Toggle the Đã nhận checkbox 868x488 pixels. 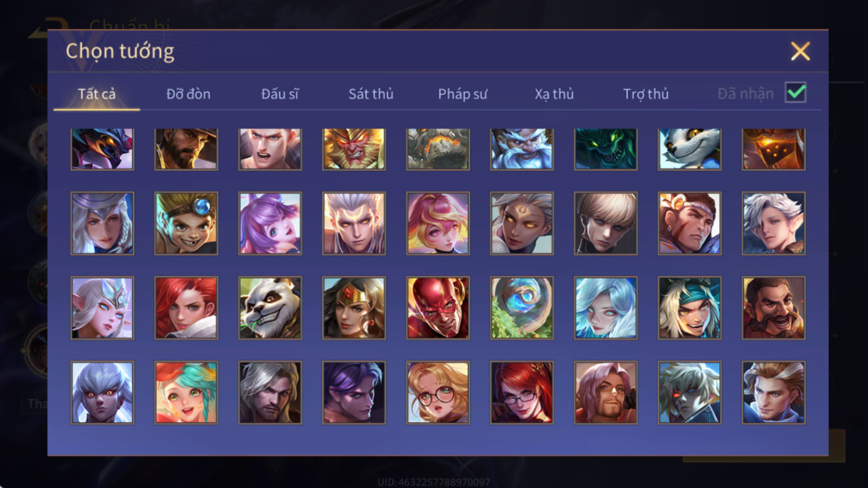796,92
